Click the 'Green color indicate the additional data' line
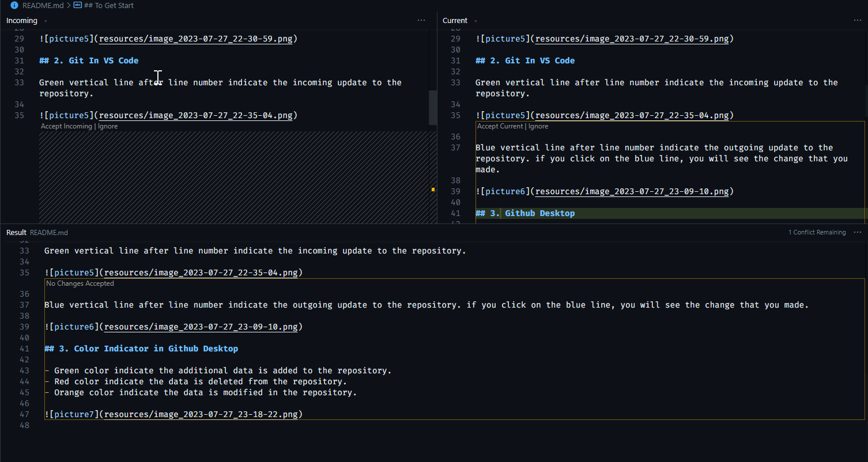 coord(218,370)
